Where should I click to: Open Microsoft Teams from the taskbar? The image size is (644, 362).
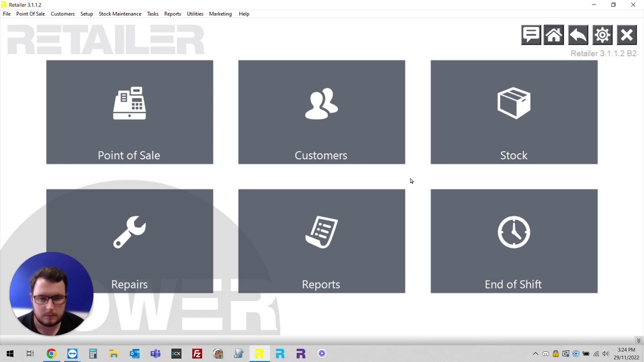[x=155, y=353]
